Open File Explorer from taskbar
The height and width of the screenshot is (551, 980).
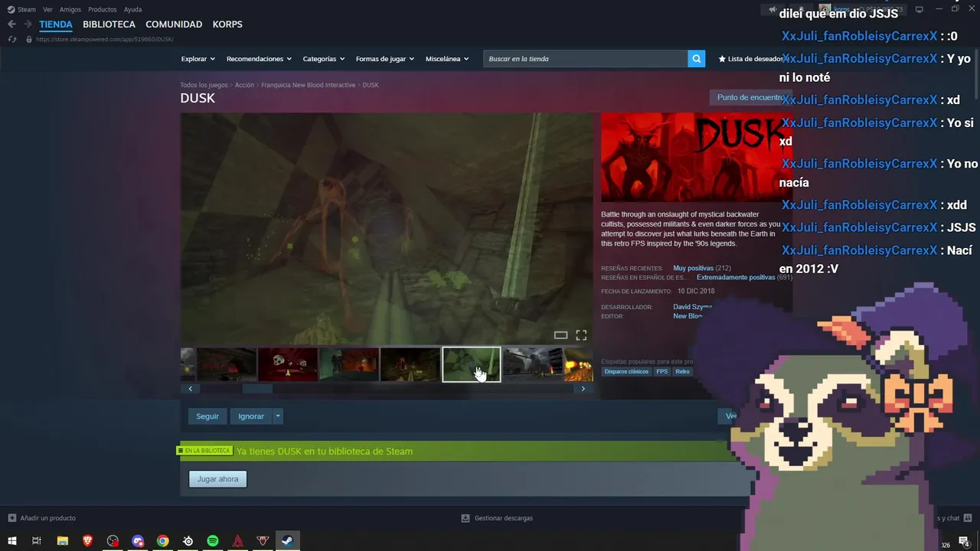point(62,541)
